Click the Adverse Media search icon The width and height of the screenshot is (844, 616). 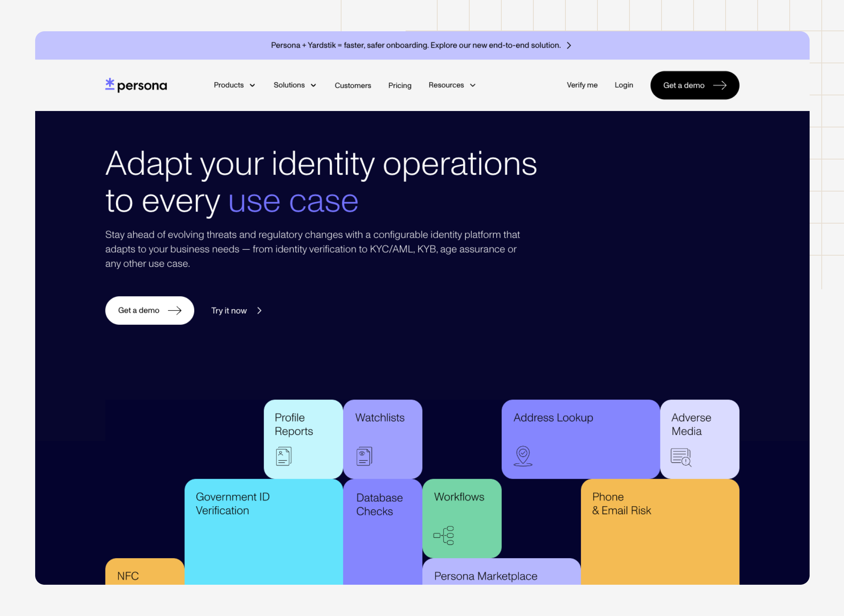(x=681, y=457)
